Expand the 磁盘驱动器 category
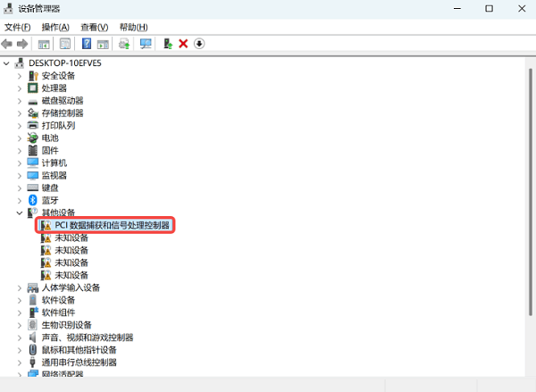This screenshot has width=536, height=392. coord(20,101)
